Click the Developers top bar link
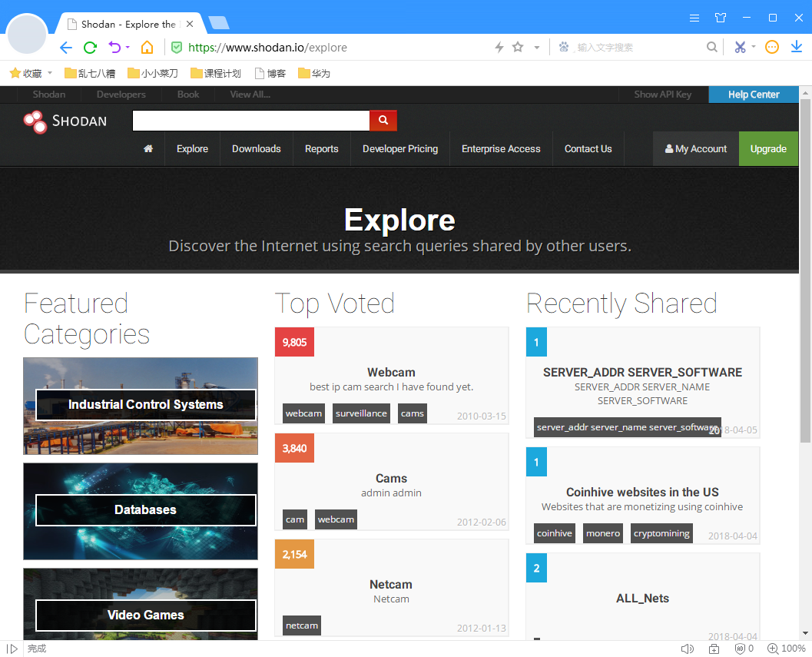Viewport: 812px width, 657px height. point(121,95)
